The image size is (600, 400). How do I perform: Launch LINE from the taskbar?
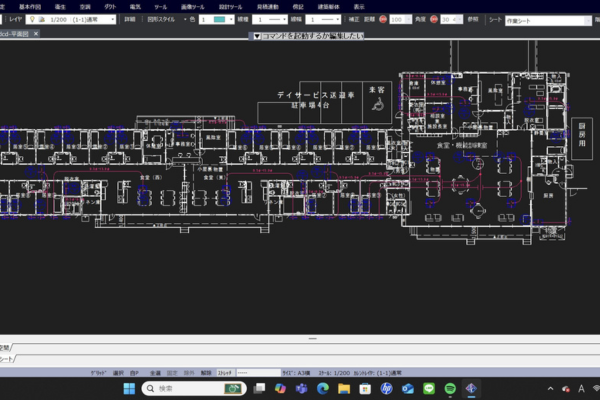coord(428,388)
